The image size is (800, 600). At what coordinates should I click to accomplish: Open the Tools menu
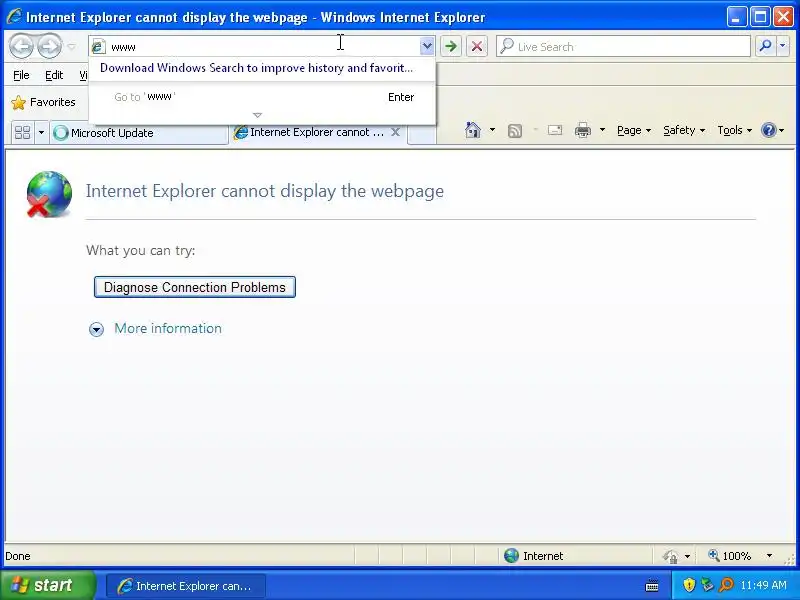(735, 131)
